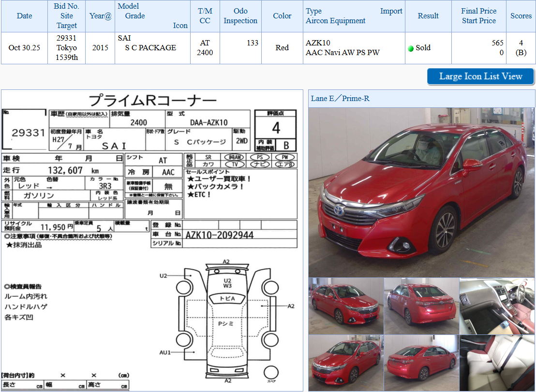Click the Bid No. column header
536x392 pixels.
click(67, 16)
